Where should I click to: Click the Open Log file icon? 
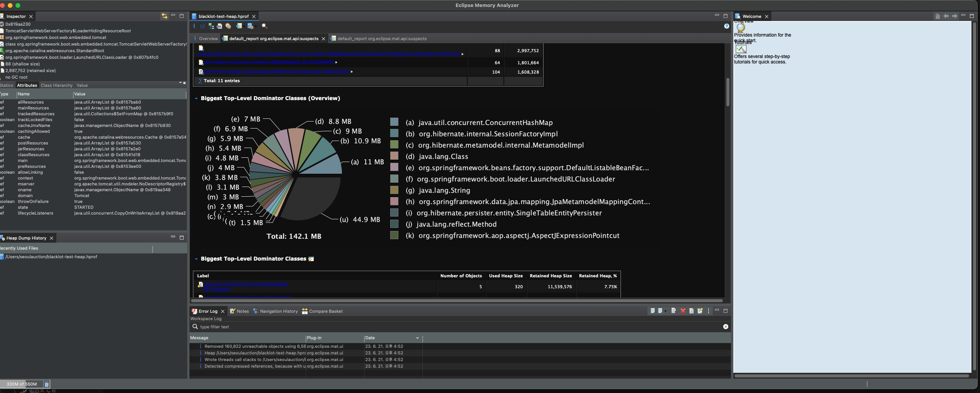click(x=691, y=311)
